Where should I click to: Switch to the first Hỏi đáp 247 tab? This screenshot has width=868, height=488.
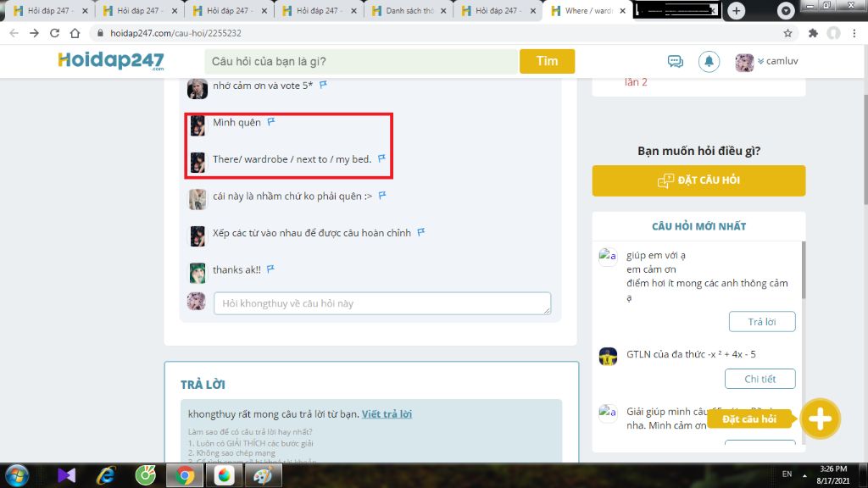tap(50, 10)
